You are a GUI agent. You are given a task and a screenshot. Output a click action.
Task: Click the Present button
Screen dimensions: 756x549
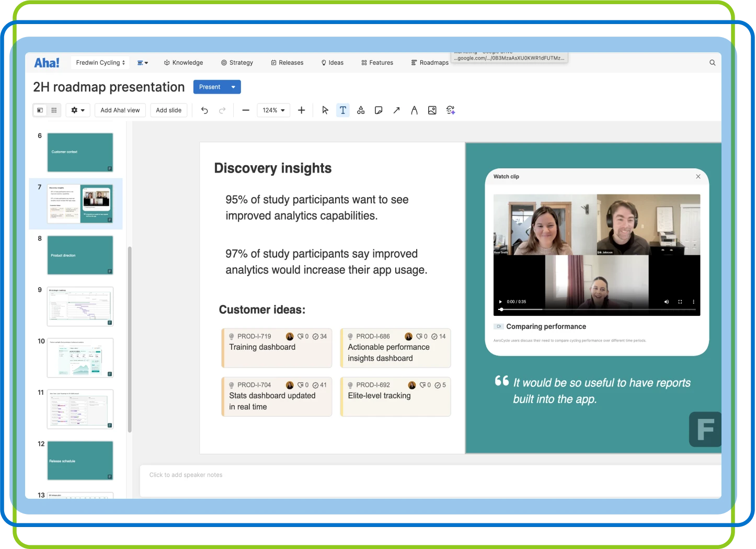coord(210,87)
